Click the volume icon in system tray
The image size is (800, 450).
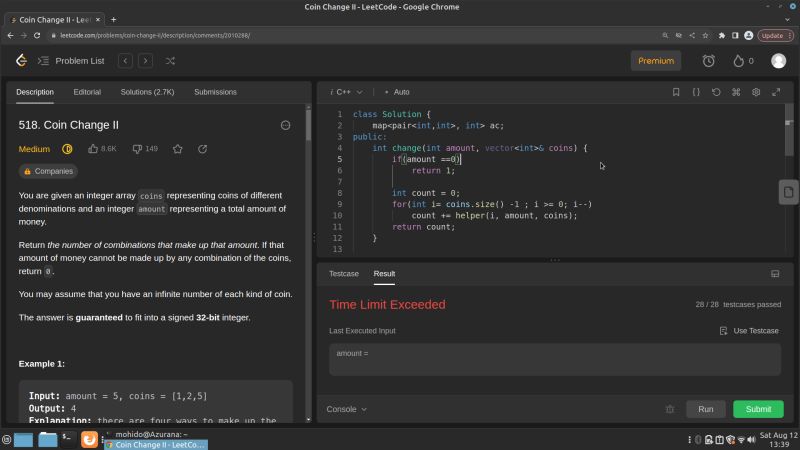coord(752,439)
